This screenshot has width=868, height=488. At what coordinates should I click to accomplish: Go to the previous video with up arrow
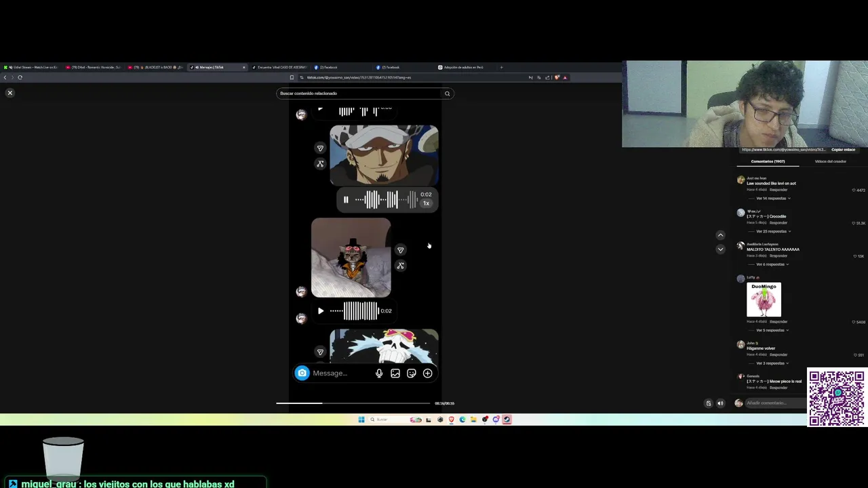tap(720, 235)
